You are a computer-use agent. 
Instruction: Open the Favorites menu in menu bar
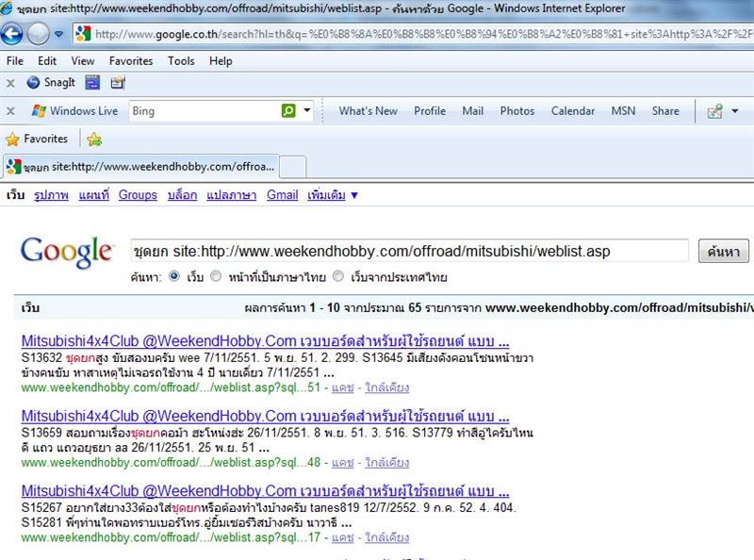(130, 60)
